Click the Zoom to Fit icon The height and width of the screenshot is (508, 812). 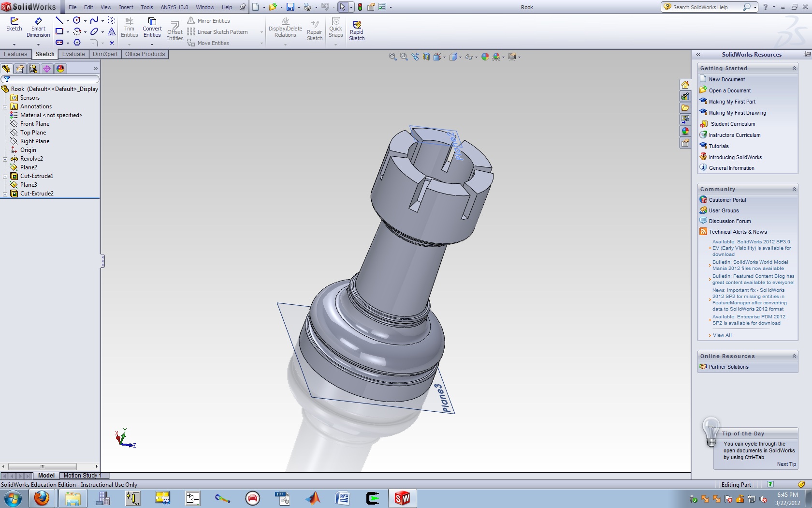(392, 57)
